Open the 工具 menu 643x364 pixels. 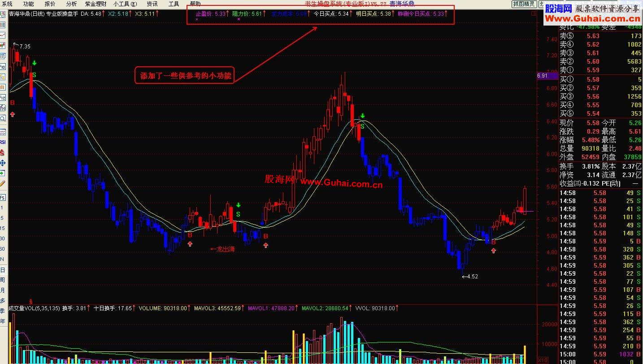pos(174,4)
